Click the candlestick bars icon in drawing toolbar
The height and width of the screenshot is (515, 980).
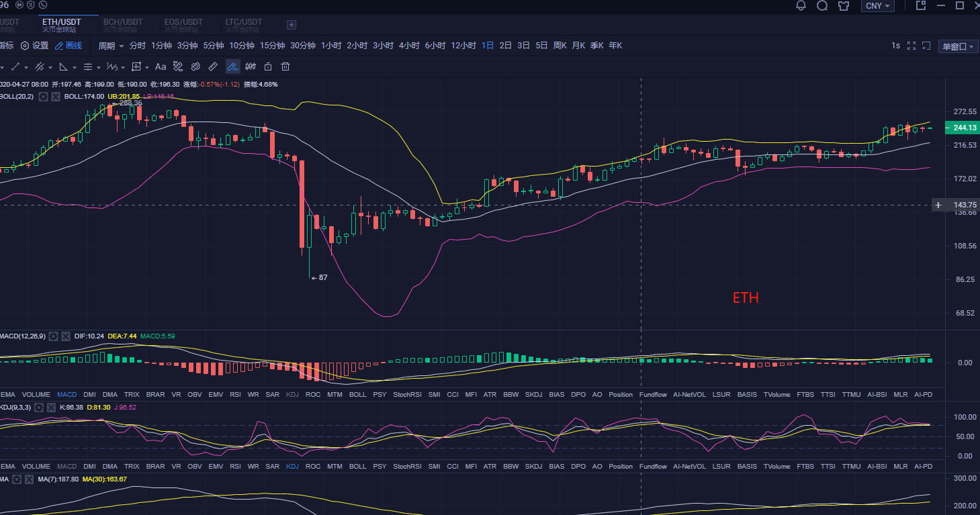pos(251,66)
